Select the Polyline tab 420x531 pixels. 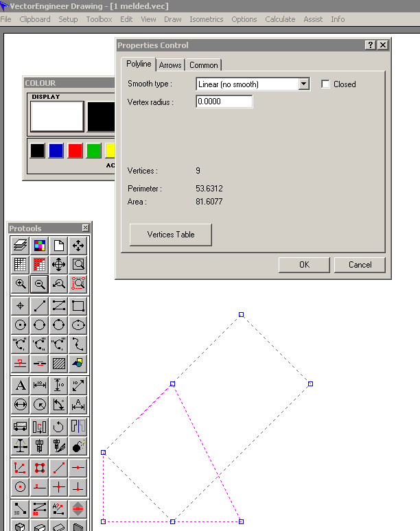[139, 64]
